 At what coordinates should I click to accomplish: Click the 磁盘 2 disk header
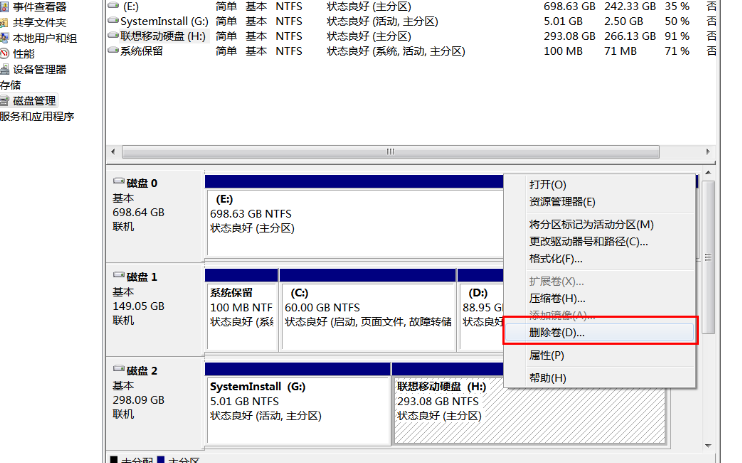coord(155,403)
